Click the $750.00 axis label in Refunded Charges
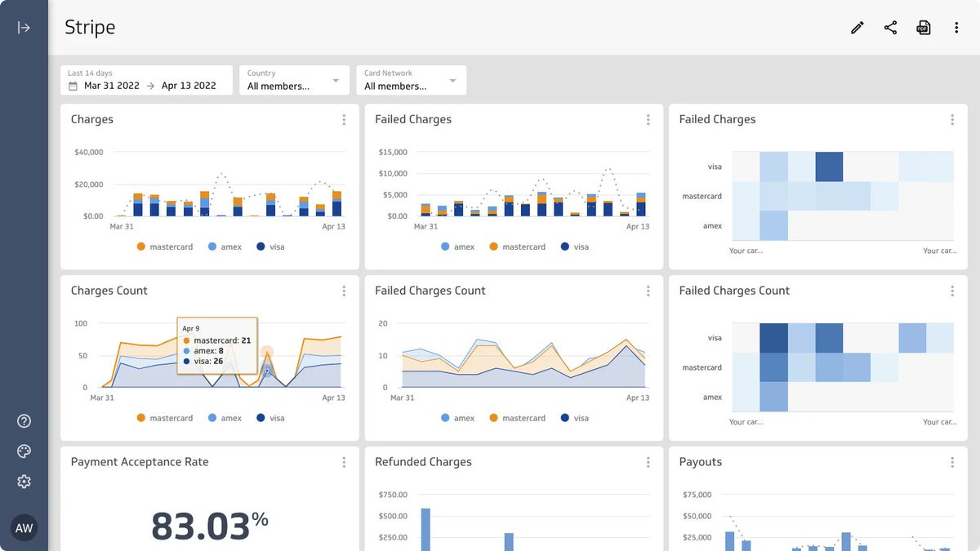Image resolution: width=980 pixels, height=551 pixels. click(394, 495)
